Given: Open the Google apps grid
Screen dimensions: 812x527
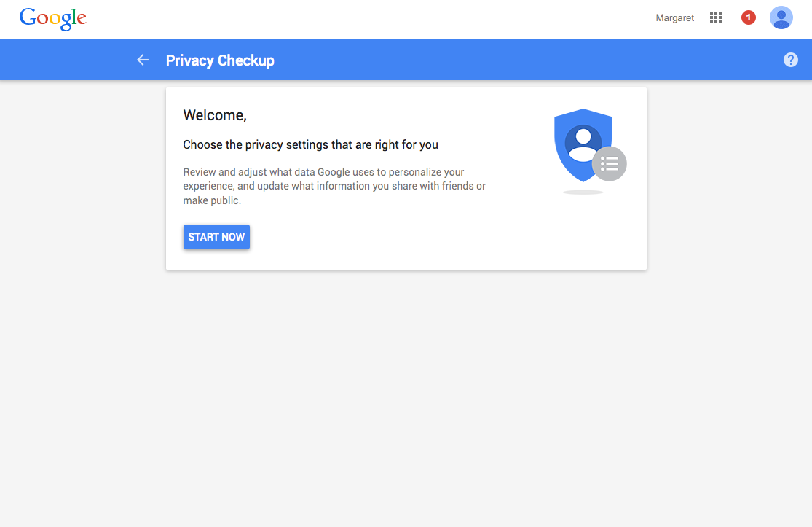Looking at the screenshot, I should coord(716,18).
